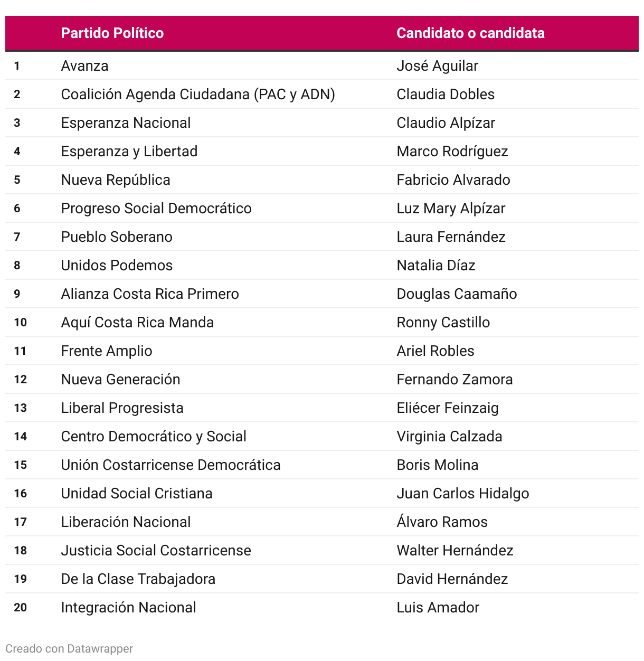Select the Esperanza Nacional party name
This screenshot has height=661, width=644.
pyautogui.click(x=126, y=123)
